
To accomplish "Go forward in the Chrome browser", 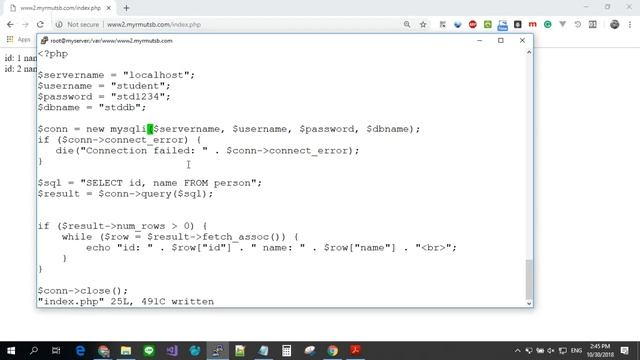I will click(x=25, y=24).
